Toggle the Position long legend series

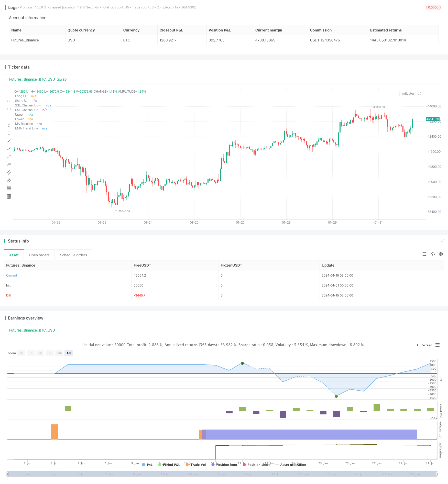(x=224, y=465)
